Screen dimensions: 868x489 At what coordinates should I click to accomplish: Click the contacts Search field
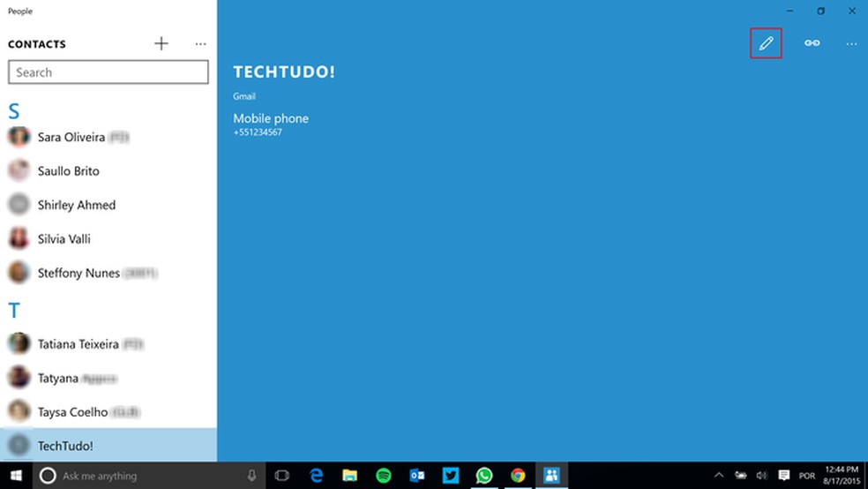[108, 72]
